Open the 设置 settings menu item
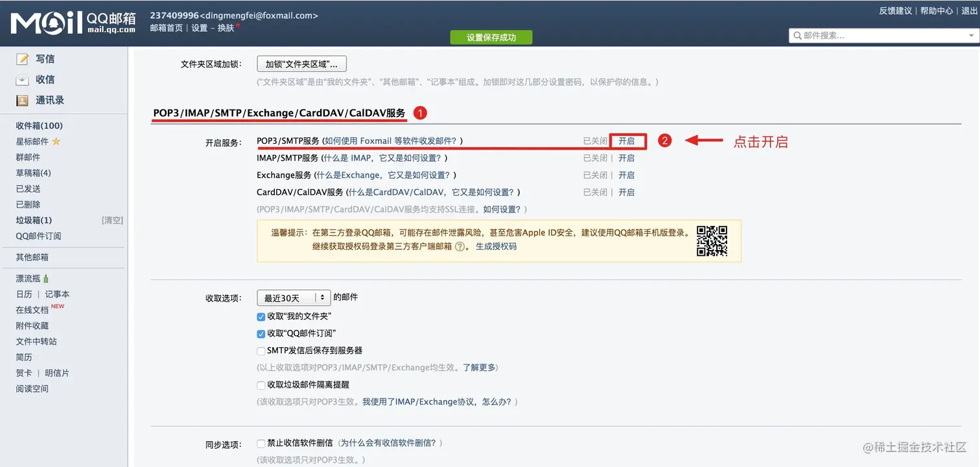 click(200, 28)
